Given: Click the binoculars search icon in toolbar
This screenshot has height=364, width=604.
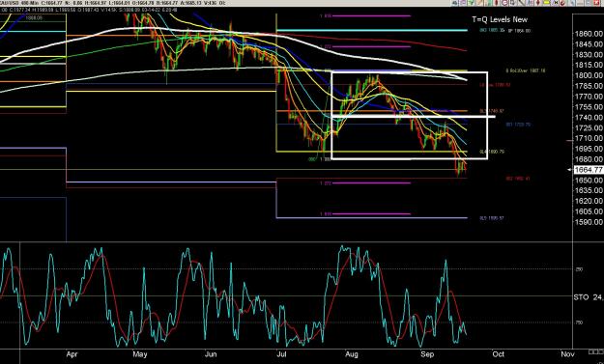Looking at the screenshot, I should (454, 3).
